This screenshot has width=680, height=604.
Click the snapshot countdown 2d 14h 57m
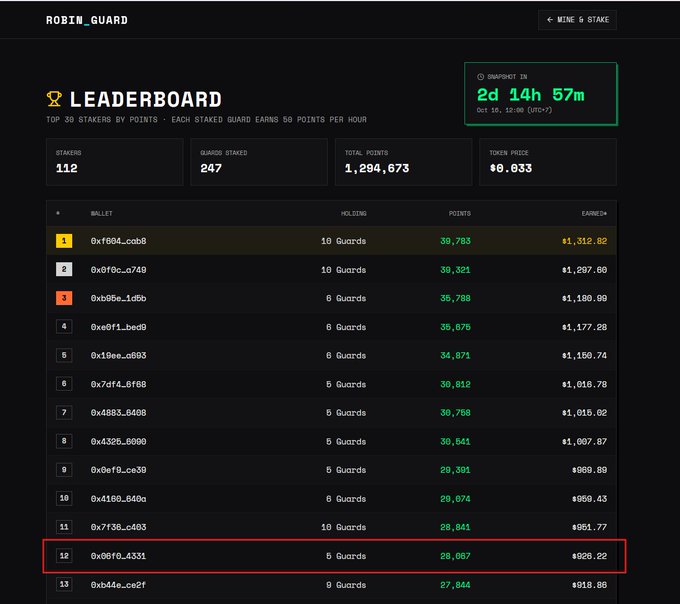click(530, 95)
